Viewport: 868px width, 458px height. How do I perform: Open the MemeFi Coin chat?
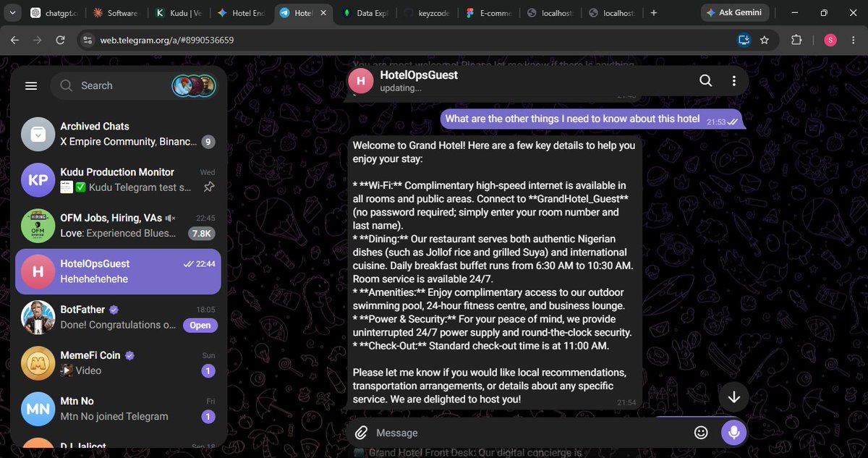click(118, 362)
